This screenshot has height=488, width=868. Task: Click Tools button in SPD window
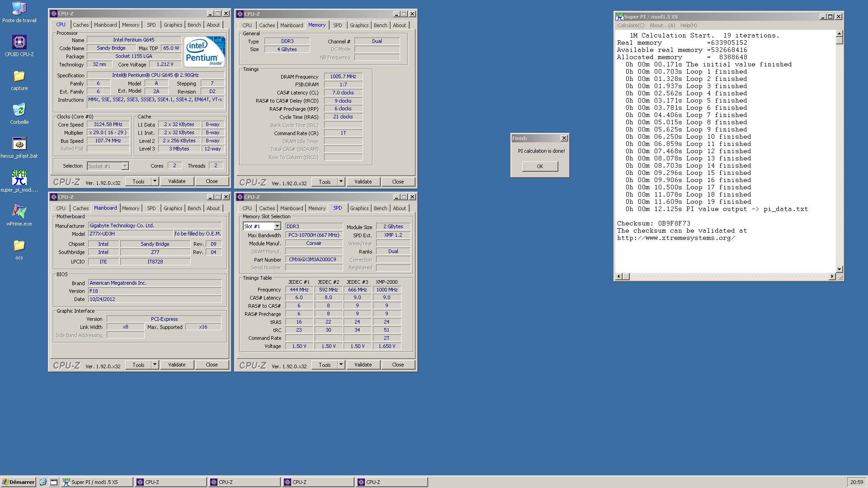pos(325,365)
